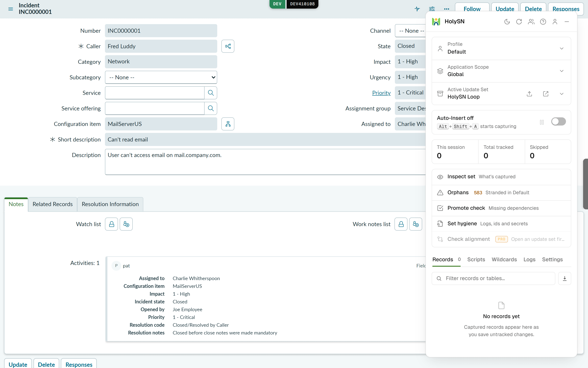Screen dimensions: 588x368
Task: Click the Description text area
Action: point(265,162)
